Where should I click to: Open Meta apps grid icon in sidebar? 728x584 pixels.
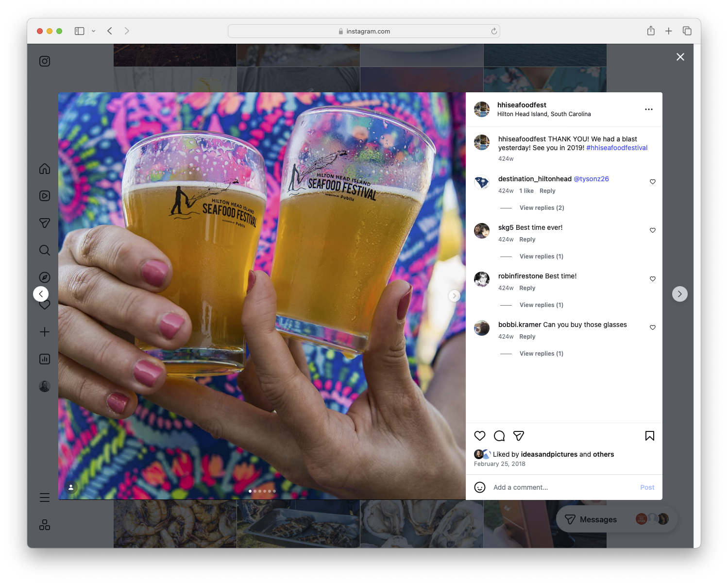(x=45, y=525)
